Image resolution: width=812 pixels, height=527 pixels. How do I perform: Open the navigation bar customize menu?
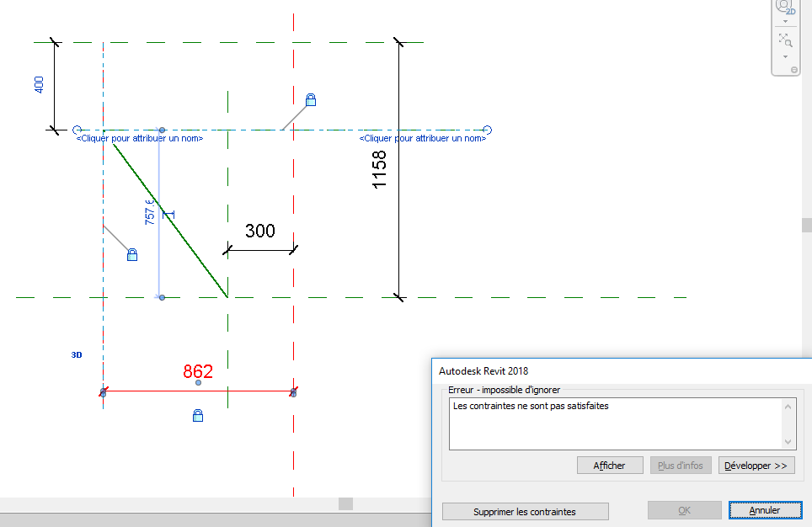click(793, 70)
